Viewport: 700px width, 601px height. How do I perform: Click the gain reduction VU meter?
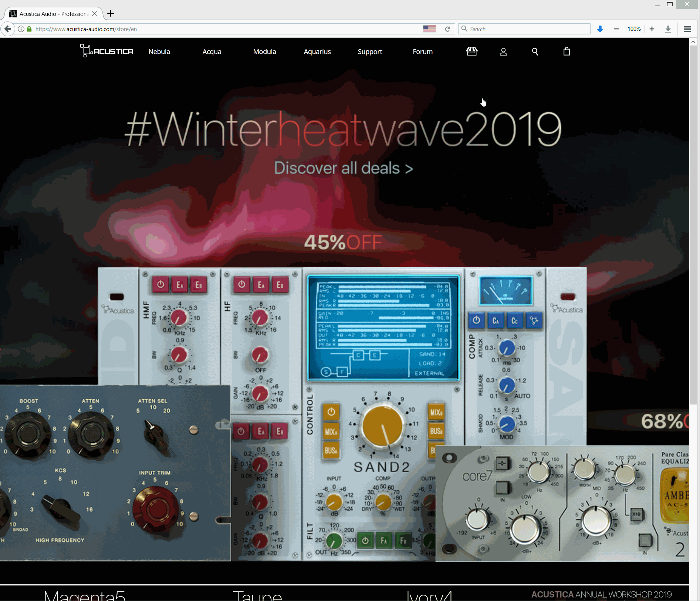[506, 291]
